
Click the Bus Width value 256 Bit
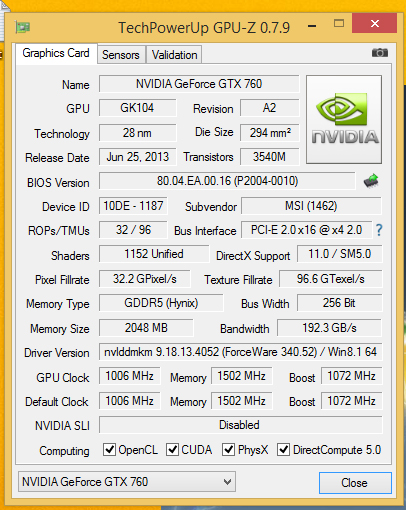(339, 303)
